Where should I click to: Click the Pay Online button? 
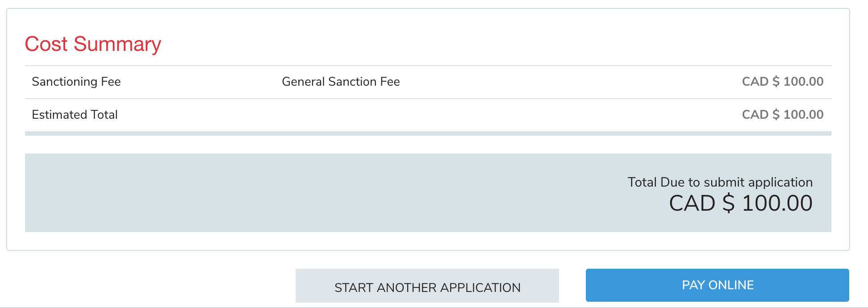click(x=717, y=285)
